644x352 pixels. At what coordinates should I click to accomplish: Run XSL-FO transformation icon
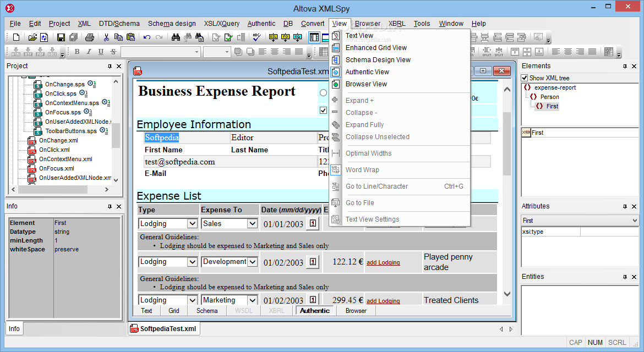286,37
